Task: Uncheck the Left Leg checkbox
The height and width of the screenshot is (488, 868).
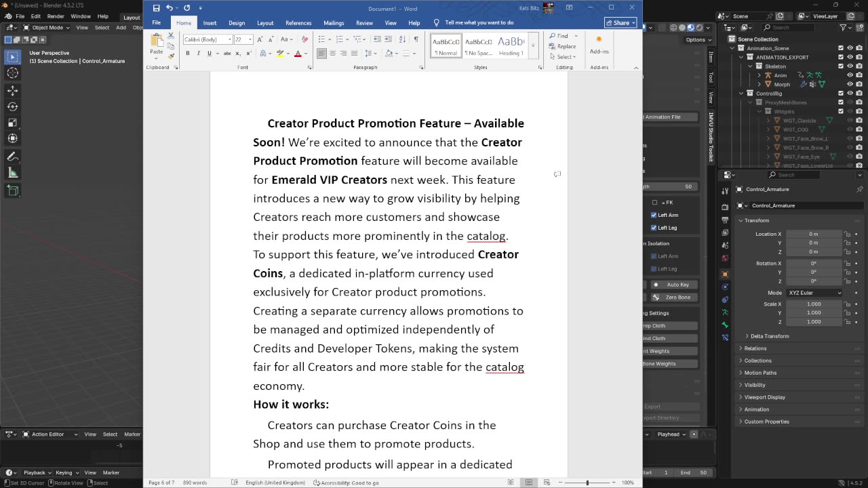Action: [654, 228]
